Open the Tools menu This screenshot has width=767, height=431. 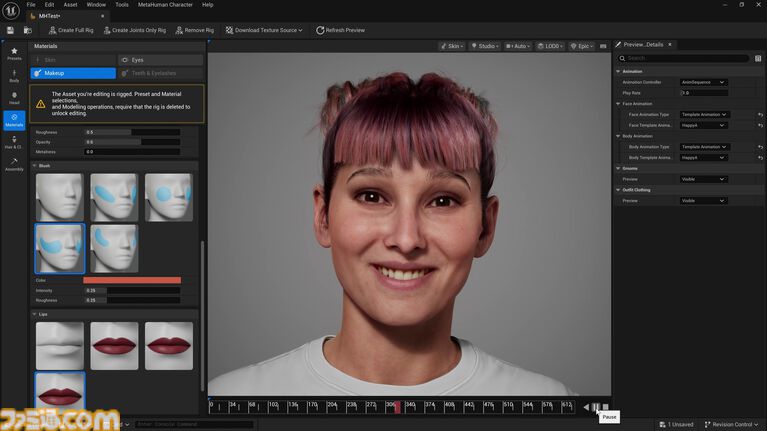coord(122,5)
